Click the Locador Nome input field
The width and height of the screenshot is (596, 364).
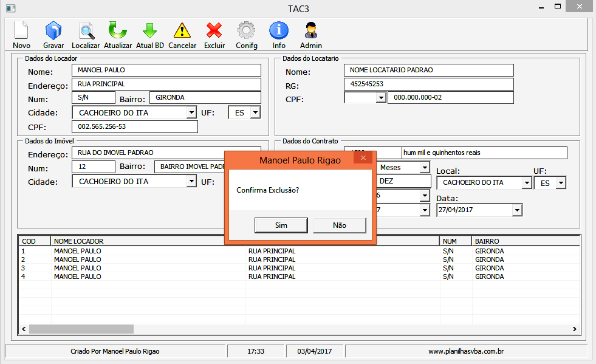coord(166,70)
